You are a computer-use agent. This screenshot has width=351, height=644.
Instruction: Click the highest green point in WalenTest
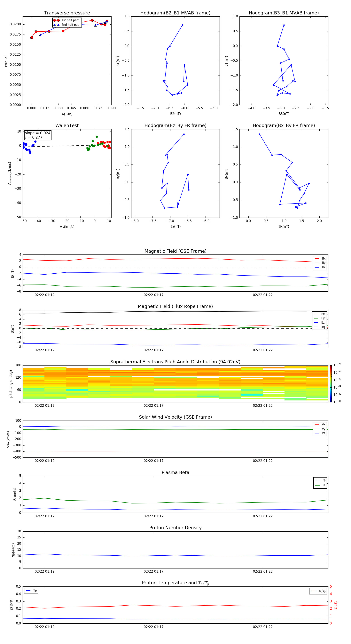coord(97,137)
